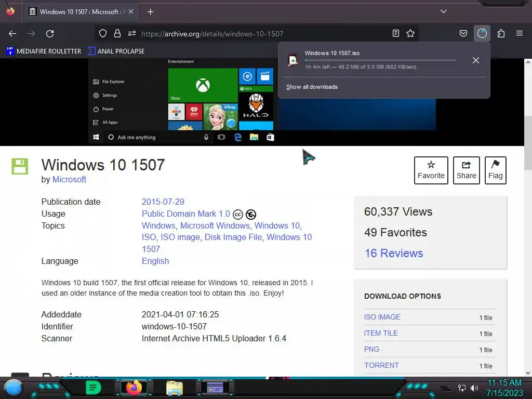This screenshot has width=532, height=399.
Task: Open Save to Pocket button
Action: (463, 34)
